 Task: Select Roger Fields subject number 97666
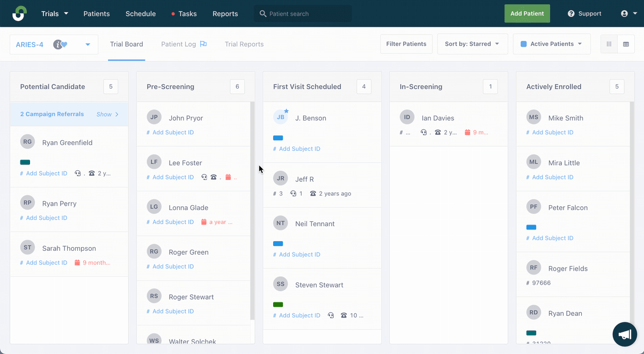tap(538, 283)
